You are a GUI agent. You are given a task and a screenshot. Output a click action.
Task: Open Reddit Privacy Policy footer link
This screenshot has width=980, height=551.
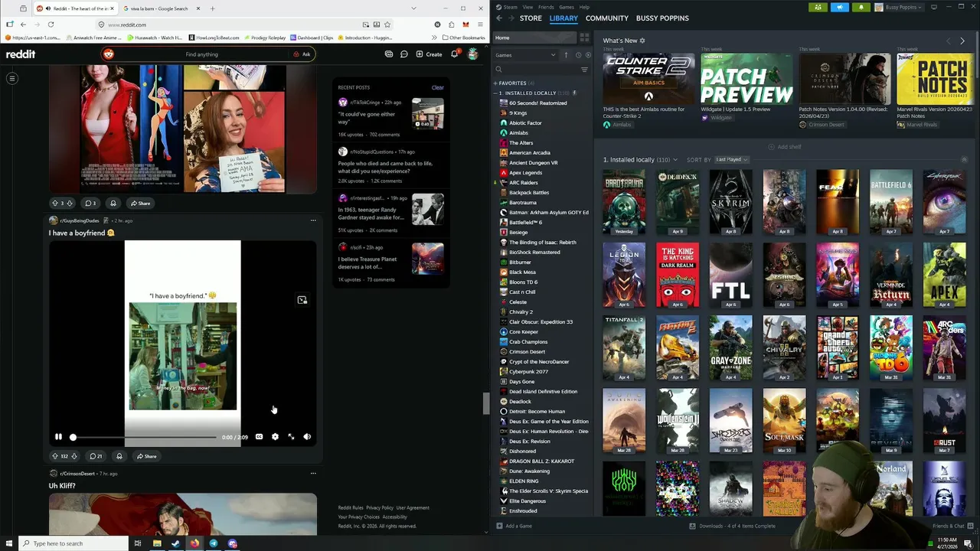379,508
